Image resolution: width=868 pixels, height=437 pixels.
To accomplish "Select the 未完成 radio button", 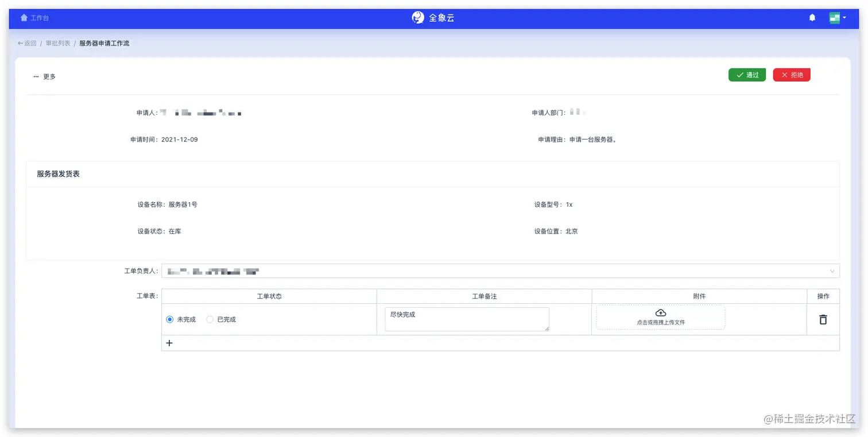I will click(170, 319).
